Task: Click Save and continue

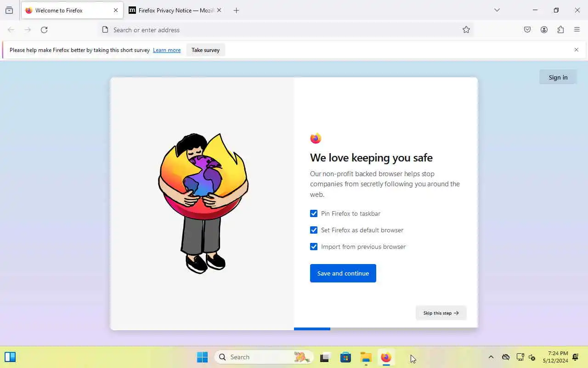Action: (343, 273)
